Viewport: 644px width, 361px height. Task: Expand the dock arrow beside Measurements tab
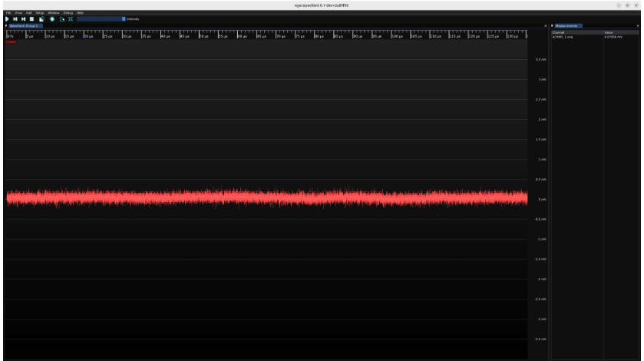click(x=552, y=26)
